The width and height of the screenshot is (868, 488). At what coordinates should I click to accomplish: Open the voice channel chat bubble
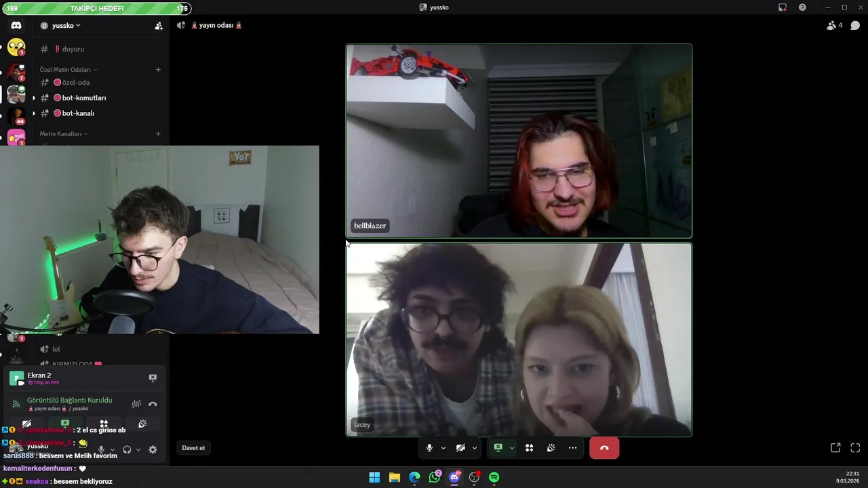tap(855, 26)
